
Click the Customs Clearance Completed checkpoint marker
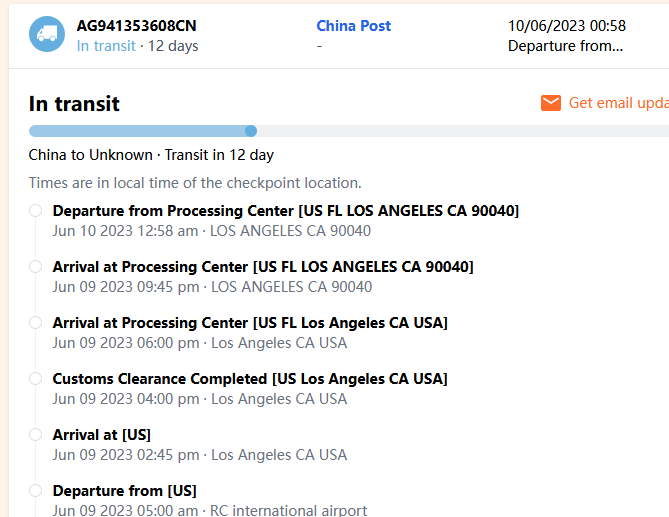tap(36, 379)
